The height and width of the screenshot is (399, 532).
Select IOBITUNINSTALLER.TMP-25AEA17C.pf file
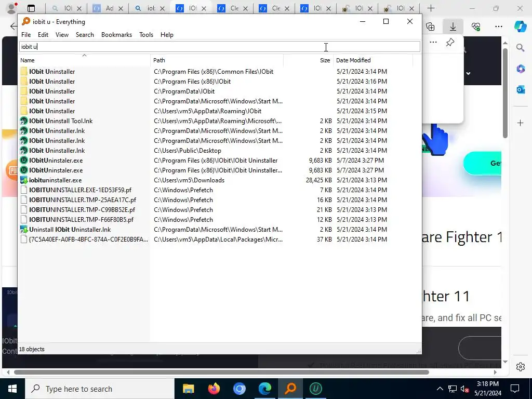83,200
